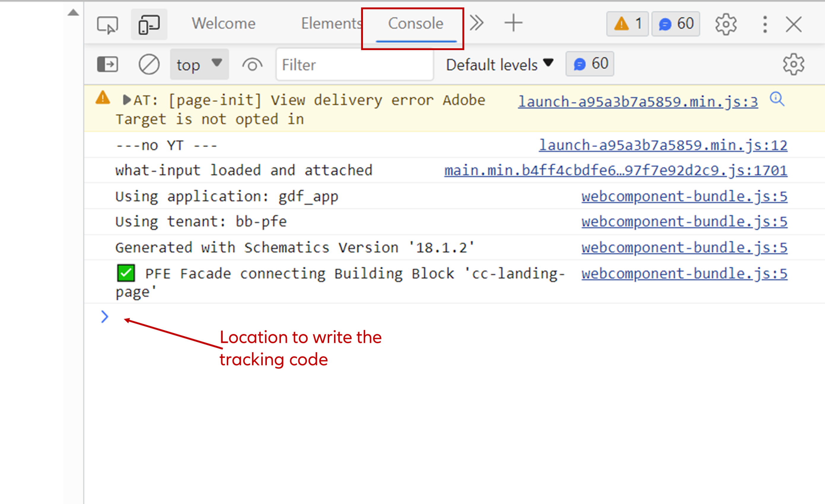The width and height of the screenshot is (825, 504).
Task: Click the scroll up arrow on left pane
Action: [x=73, y=13]
